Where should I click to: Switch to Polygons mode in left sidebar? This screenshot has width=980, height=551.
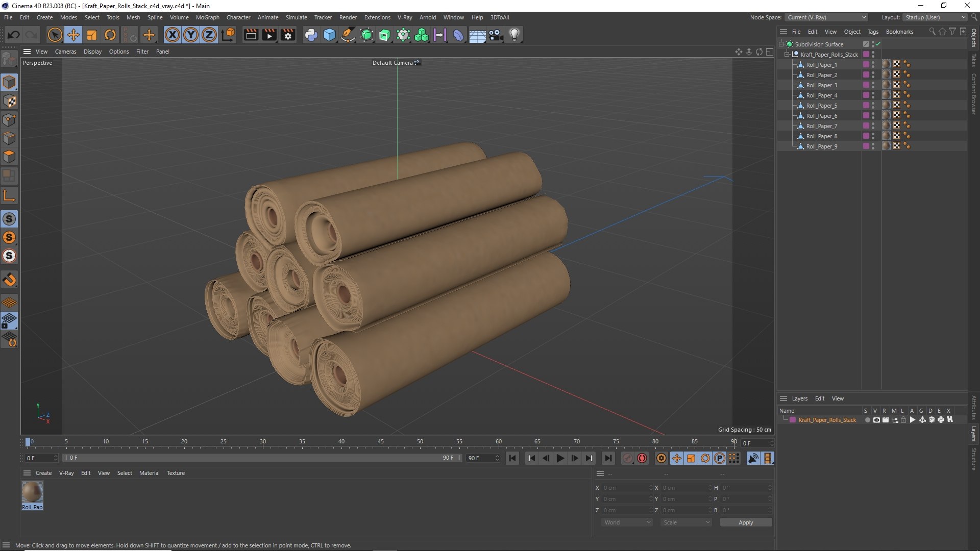pos(9,157)
